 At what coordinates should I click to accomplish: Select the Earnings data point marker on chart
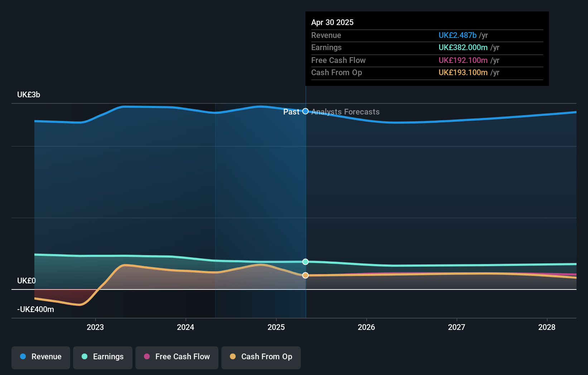tap(305, 262)
